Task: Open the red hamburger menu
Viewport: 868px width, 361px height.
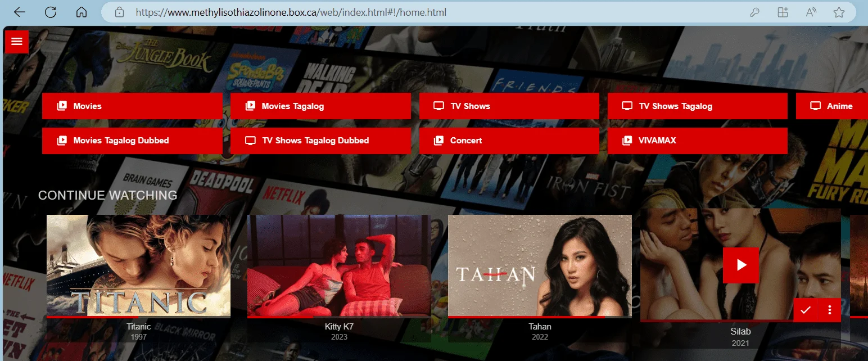Action: (17, 41)
